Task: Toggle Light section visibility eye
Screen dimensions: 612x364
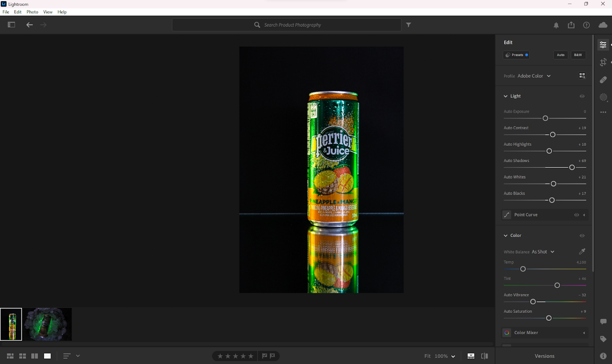Action: coord(582,96)
